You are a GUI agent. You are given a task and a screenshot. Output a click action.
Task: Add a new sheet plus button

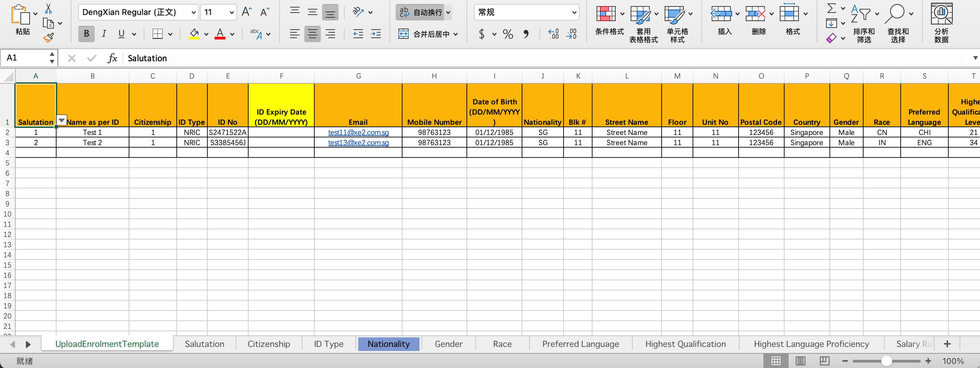click(947, 344)
